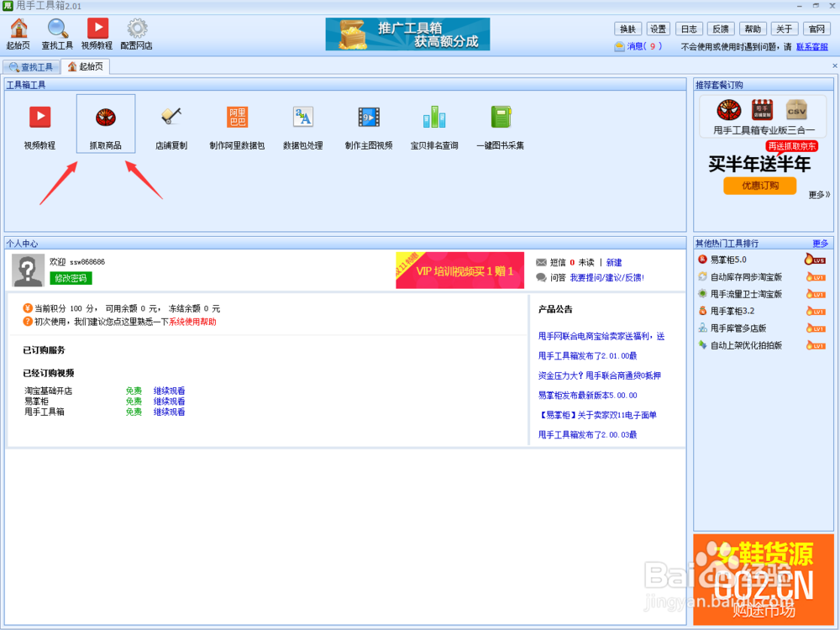The image size is (840, 630).
Task: Click the 新建 message link
Action: tap(614, 262)
